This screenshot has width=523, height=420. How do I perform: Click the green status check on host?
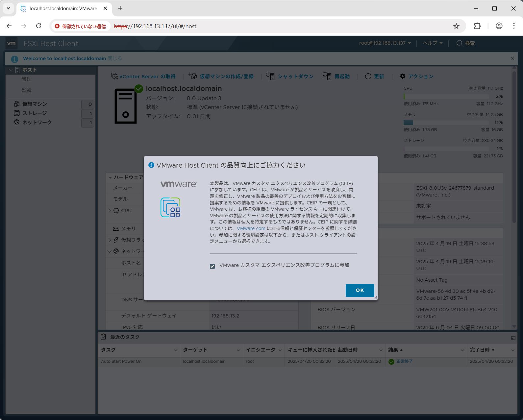point(139,89)
